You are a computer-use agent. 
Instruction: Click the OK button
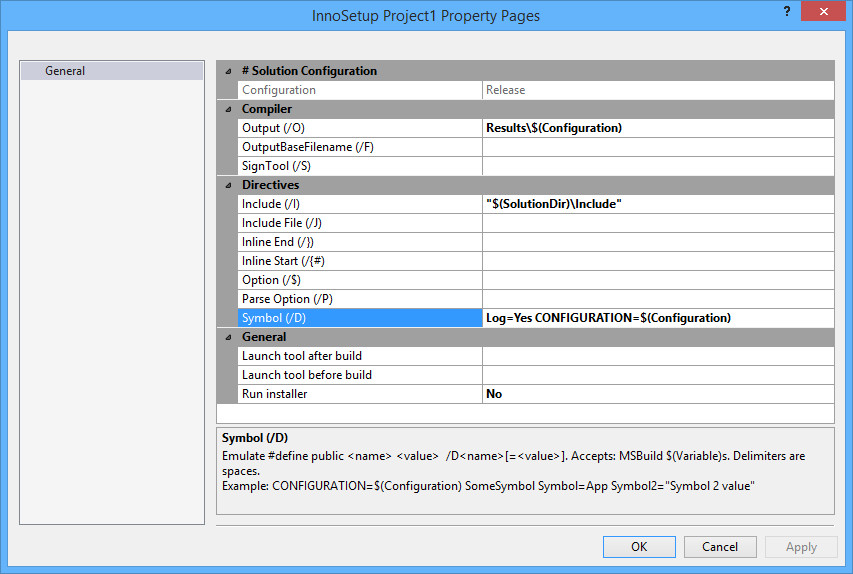(639, 547)
